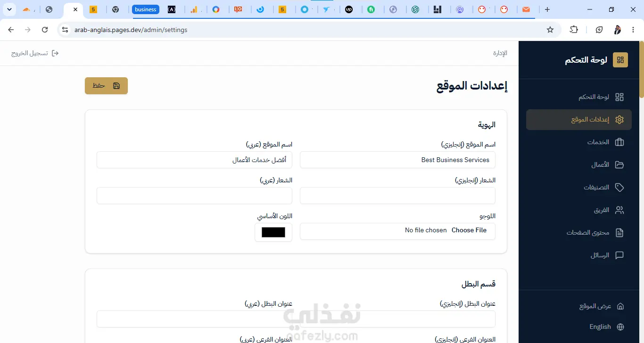This screenshot has height=343, width=644.
Task: Click the إعدادات الموقع page heading
Action: coord(472,86)
